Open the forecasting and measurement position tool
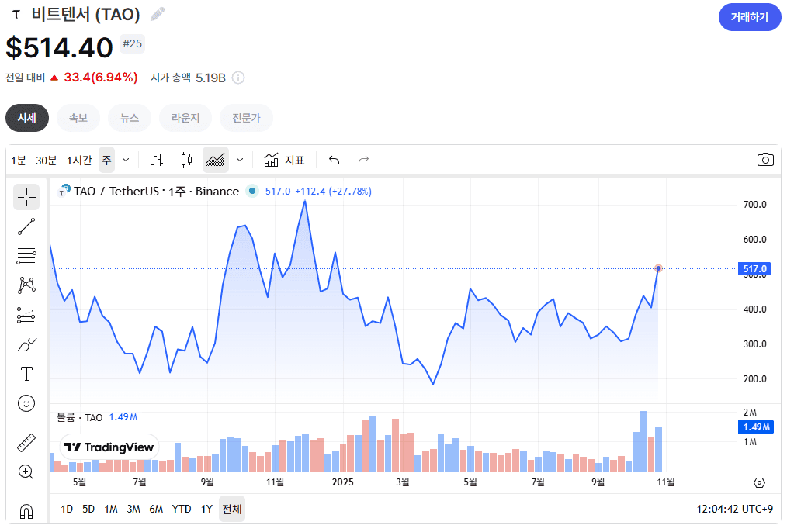 26,315
